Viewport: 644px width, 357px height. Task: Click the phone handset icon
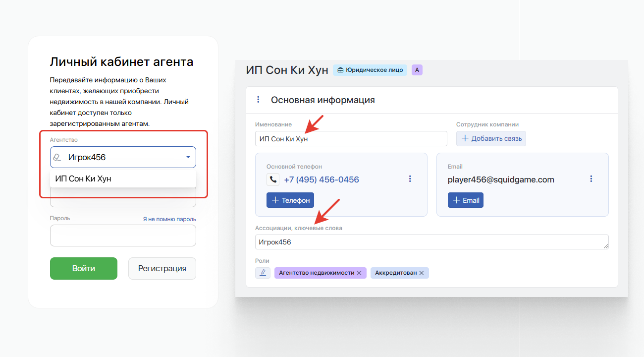click(x=273, y=179)
